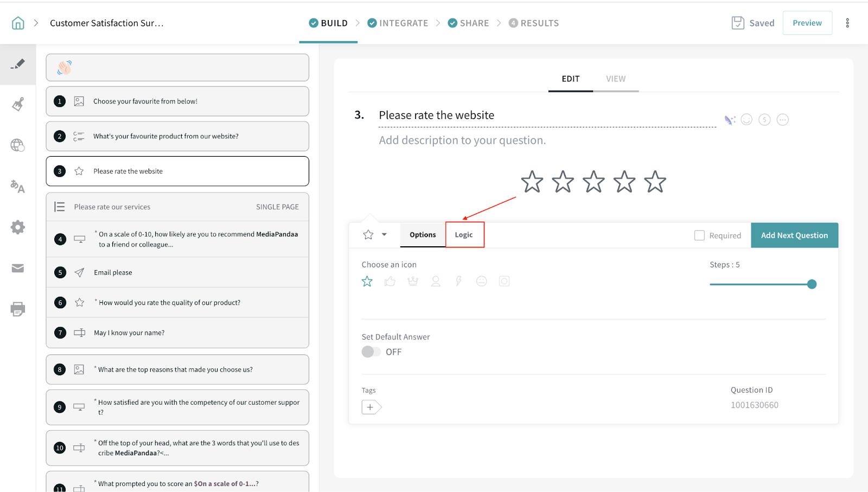Add a tag with plus icon
Viewport: 868px width, 492px height.
[x=371, y=407]
